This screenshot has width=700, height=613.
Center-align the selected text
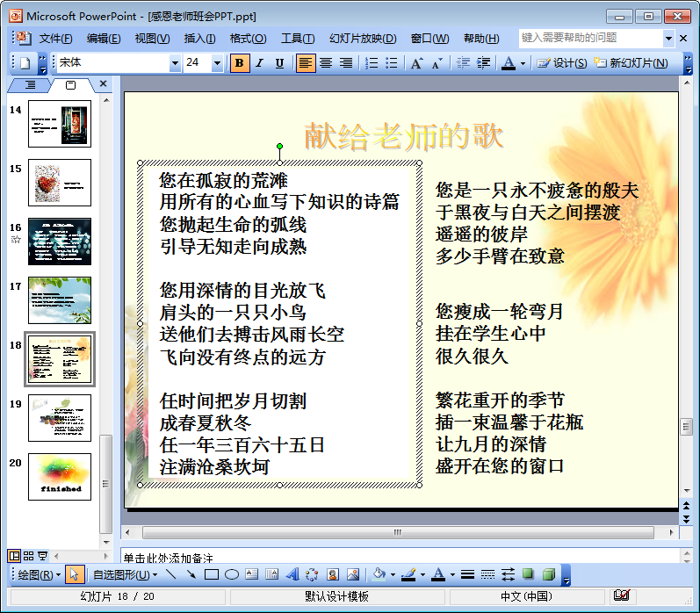point(326,63)
